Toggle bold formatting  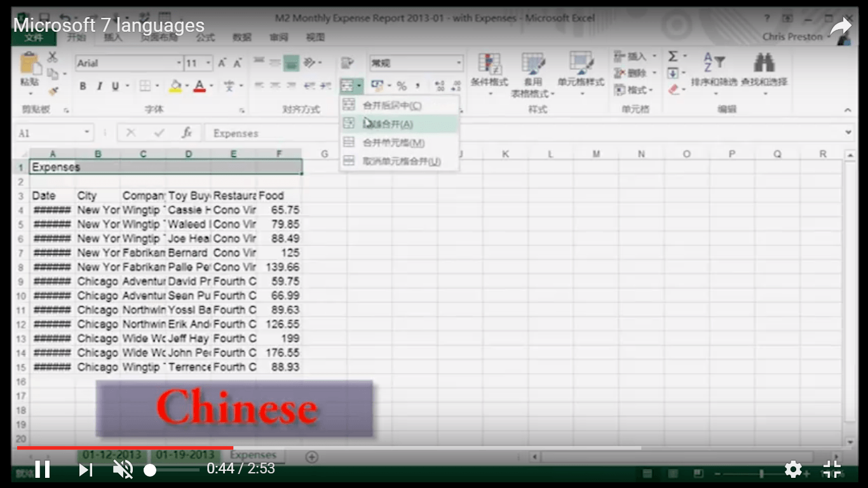[83, 86]
